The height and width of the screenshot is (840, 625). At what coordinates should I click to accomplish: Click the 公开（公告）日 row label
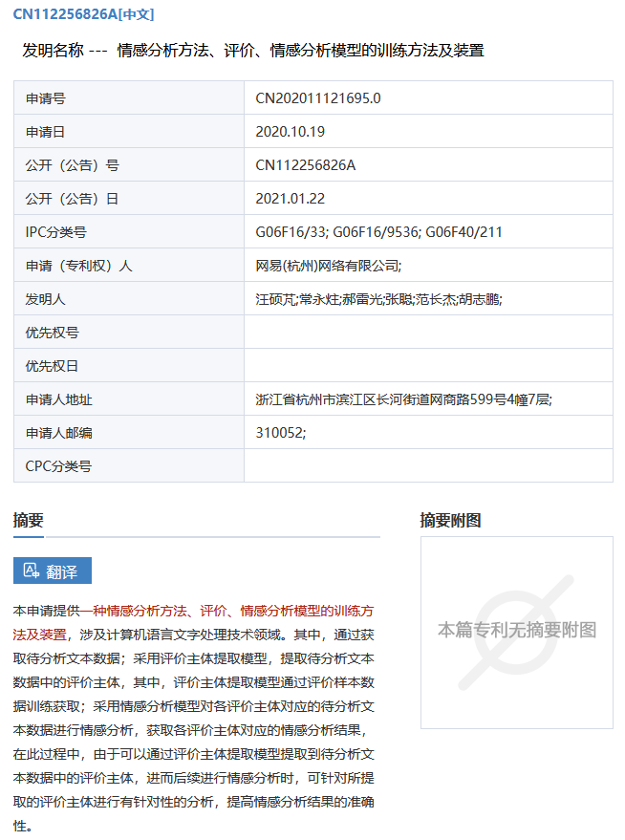point(73,199)
